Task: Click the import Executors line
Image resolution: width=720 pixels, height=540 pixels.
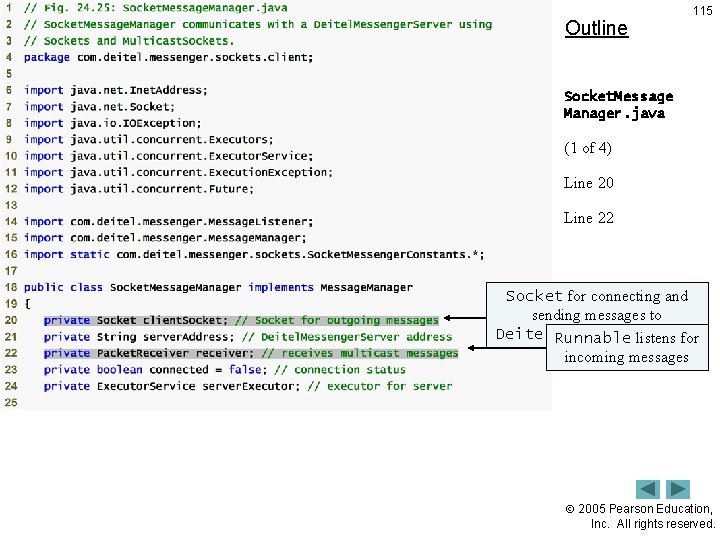Action: (x=149, y=139)
